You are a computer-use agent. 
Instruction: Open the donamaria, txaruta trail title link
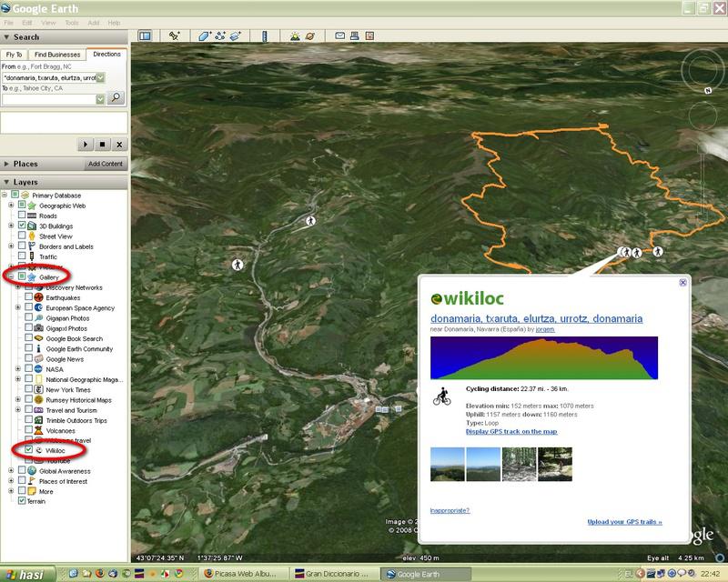pyautogui.click(x=536, y=319)
